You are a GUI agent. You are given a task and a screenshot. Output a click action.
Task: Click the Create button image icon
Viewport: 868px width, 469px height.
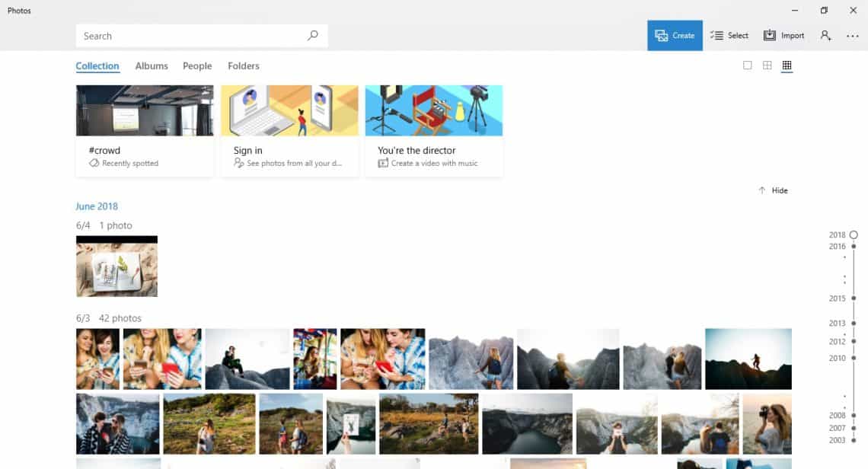click(661, 36)
